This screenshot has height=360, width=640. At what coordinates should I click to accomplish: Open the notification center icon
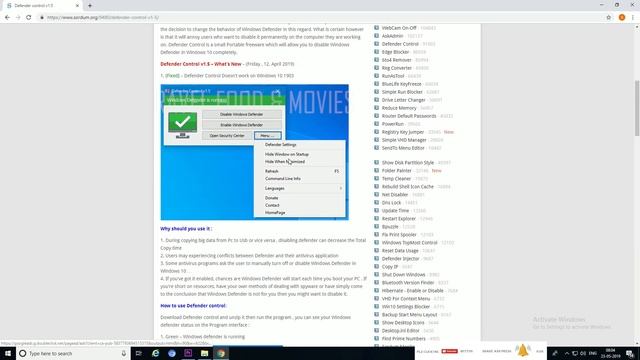coord(630,353)
